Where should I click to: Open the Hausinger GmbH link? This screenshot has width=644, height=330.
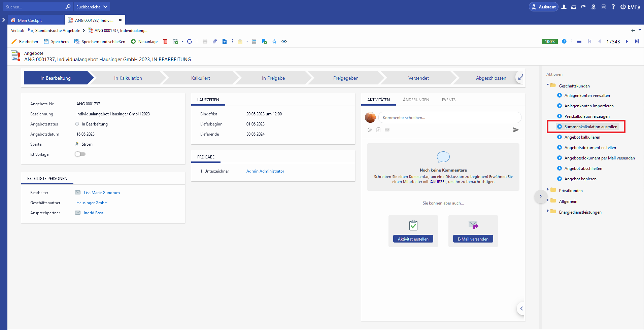[x=92, y=203]
